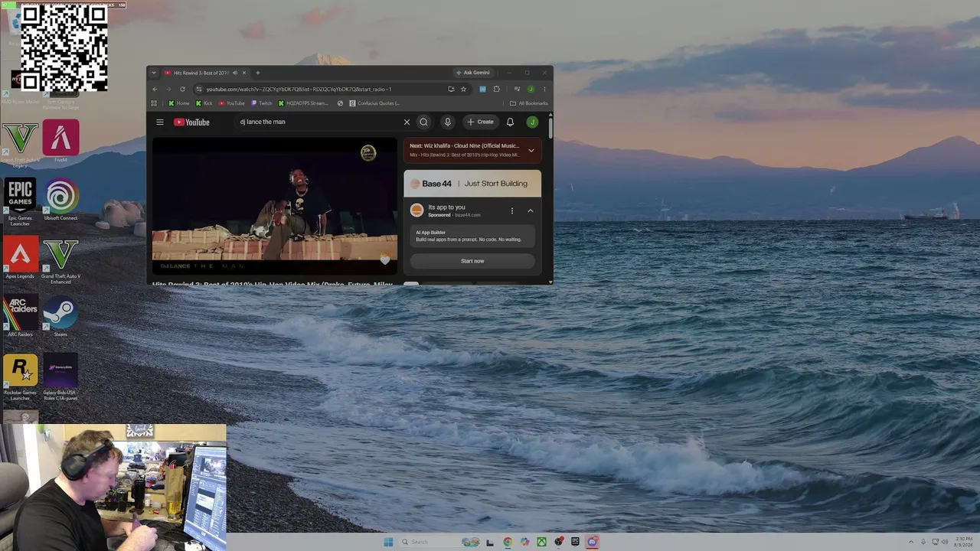Image resolution: width=980 pixels, height=551 pixels.
Task: Open HQZADFPS Stream bookmark
Action: [303, 103]
